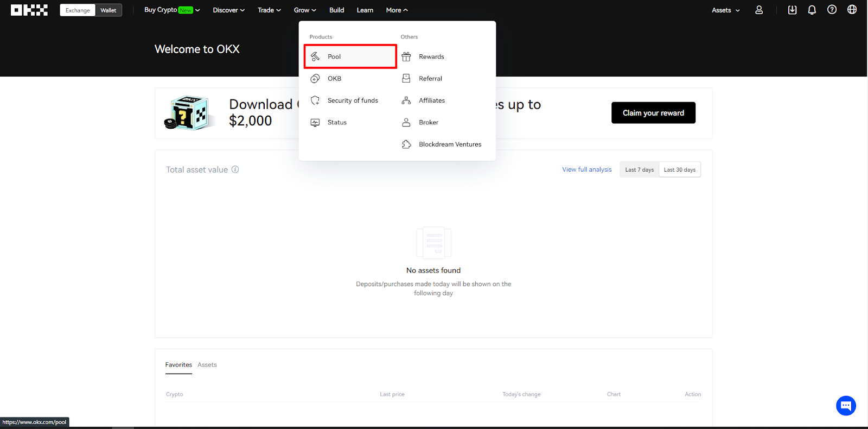Viewport: 868px width, 429px height.
Task: Click the Action column header
Action: (x=693, y=394)
